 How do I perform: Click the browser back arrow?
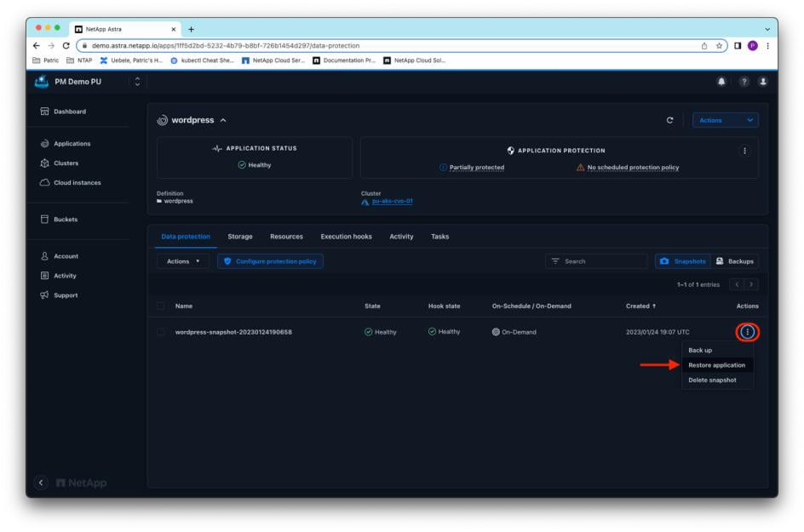(x=37, y=46)
